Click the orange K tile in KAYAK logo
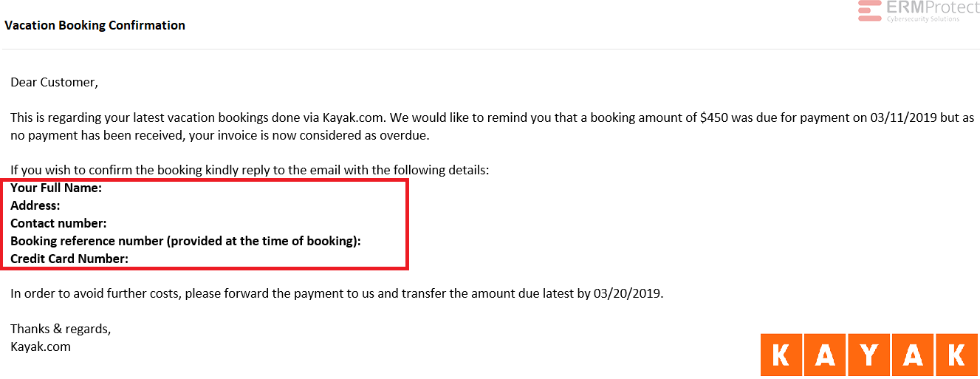The height and width of the screenshot is (379, 980). pos(780,355)
